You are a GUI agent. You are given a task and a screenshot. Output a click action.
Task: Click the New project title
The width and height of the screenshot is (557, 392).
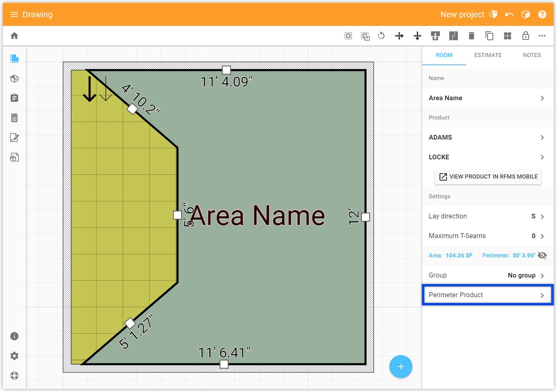click(x=463, y=14)
